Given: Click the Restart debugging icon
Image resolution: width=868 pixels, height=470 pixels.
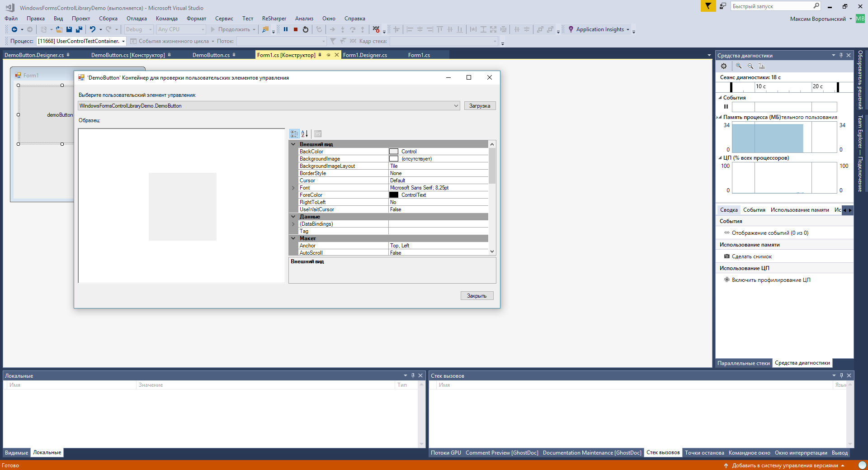Looking at the screenshot, I should pos(306,29).
